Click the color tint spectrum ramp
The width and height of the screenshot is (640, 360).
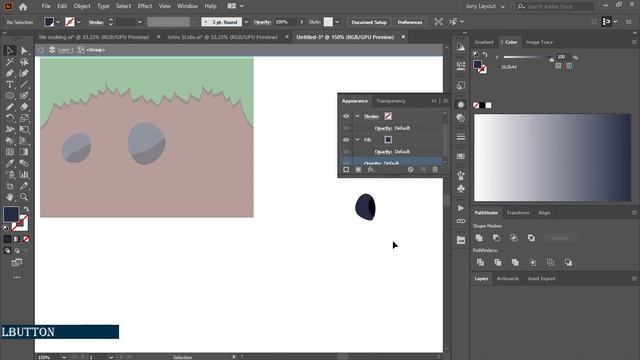[552, 158]
